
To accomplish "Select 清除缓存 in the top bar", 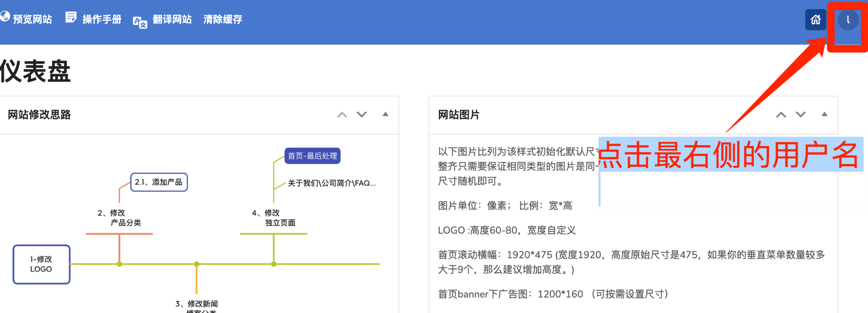I will (x=222, y=19).
